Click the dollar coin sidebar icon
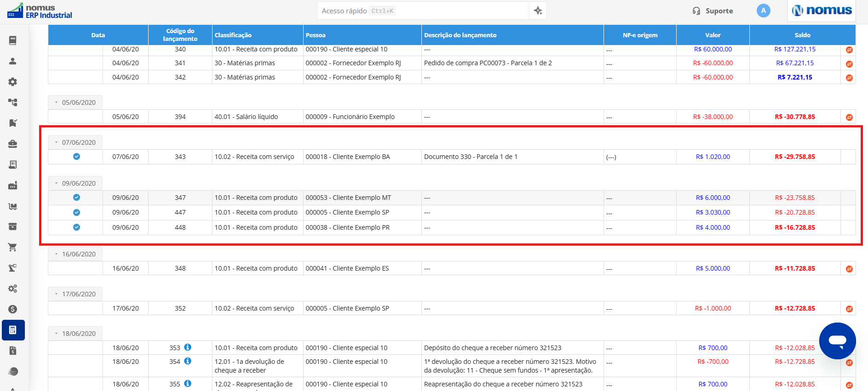Screen dimensions: 868x391 (13, 309)
